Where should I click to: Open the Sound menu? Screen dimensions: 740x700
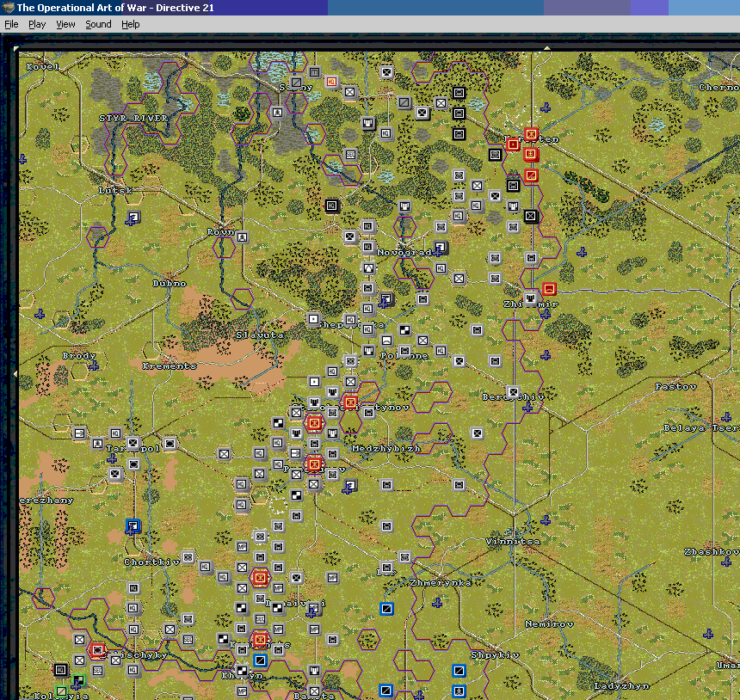click(98, 24)
